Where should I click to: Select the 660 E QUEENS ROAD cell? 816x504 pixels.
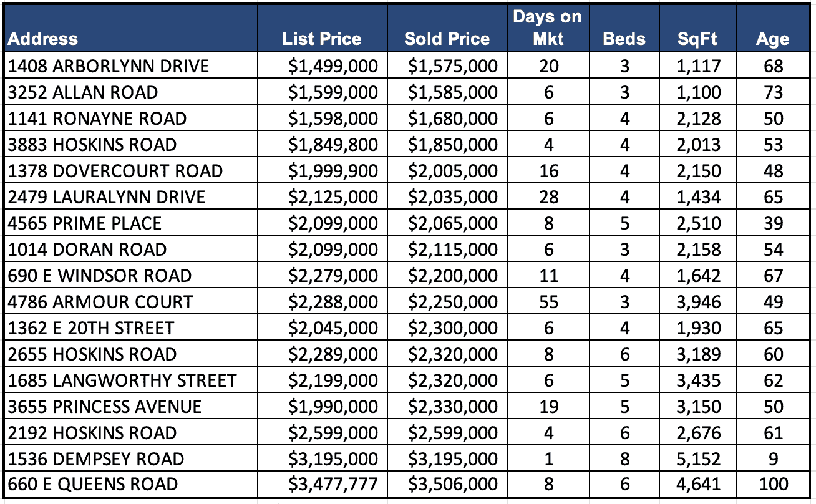tap(93, 484)
